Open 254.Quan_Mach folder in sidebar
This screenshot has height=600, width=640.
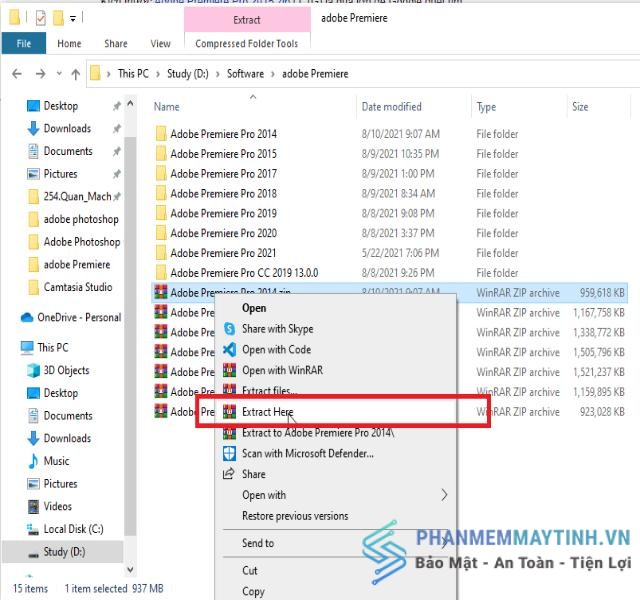pos(77,196)
